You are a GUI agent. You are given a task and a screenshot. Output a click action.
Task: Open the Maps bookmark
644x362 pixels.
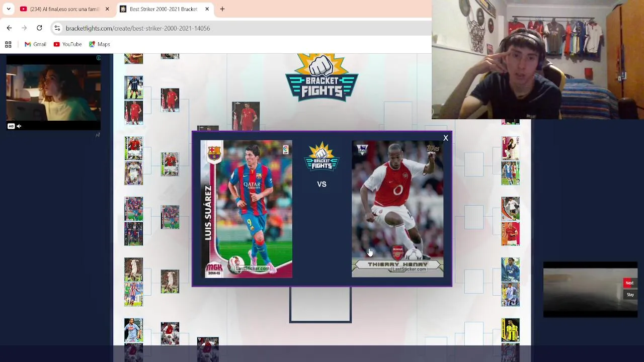click(99, 44)
